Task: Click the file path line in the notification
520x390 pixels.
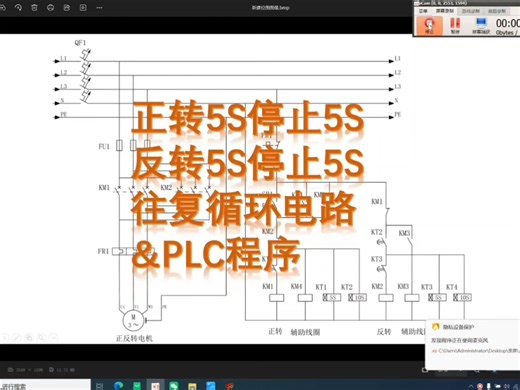Action: (476, 351)
